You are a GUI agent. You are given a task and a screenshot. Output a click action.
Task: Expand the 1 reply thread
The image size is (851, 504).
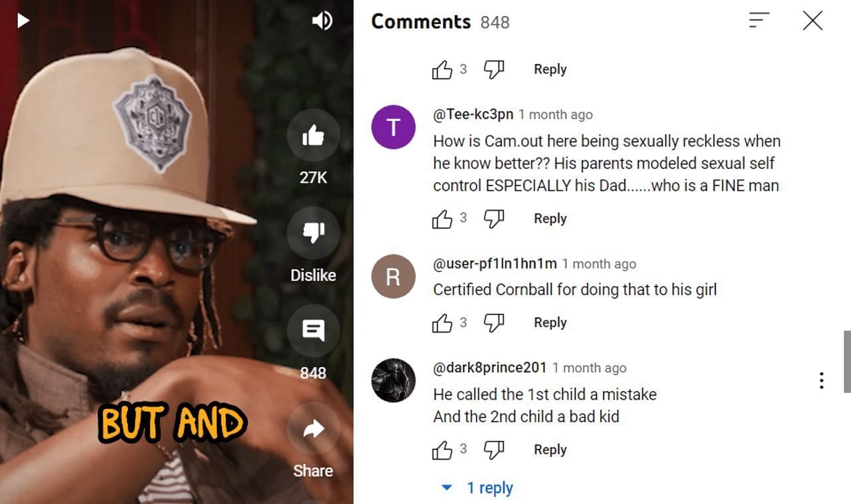(x=477, y=488)
